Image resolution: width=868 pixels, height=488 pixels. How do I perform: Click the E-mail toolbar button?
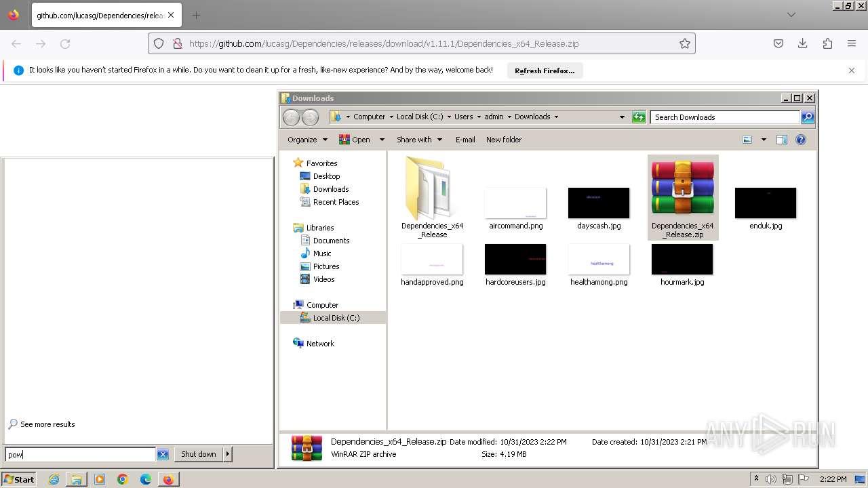pyautogui.click(x=465, y=140)
